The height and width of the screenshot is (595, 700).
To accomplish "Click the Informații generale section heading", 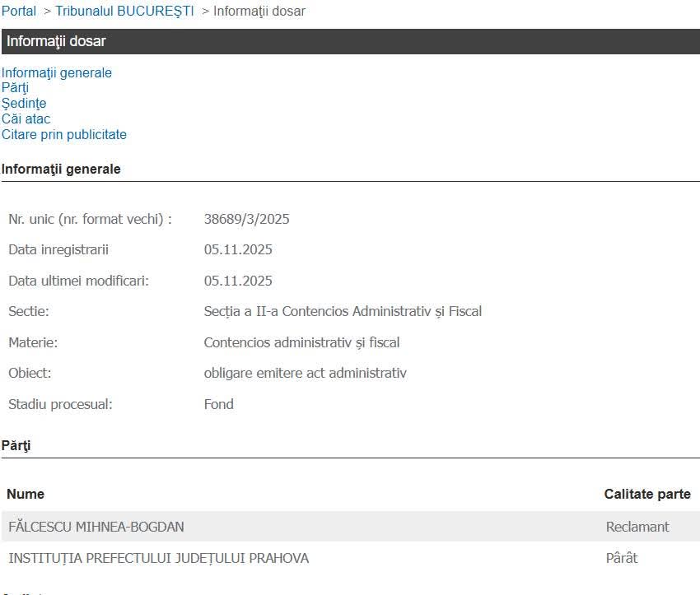I will (61, 170).
